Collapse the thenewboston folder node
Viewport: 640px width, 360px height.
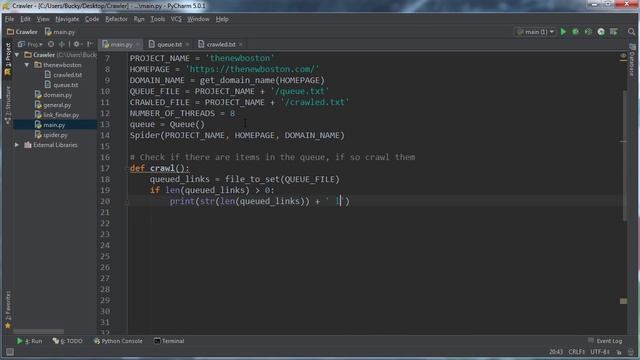tap(27, 65)
